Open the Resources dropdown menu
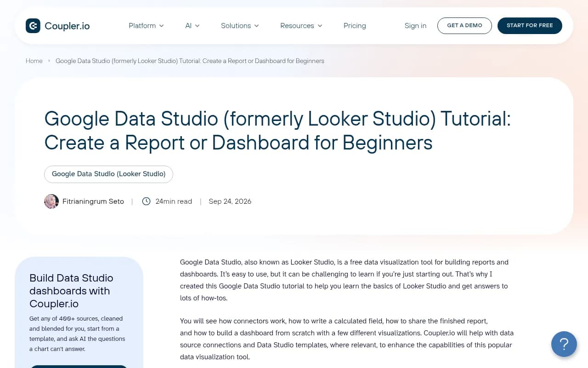Image resolution: width=588 pixels, height=368 pixels. pyautogui.click(x=301, y=26)
